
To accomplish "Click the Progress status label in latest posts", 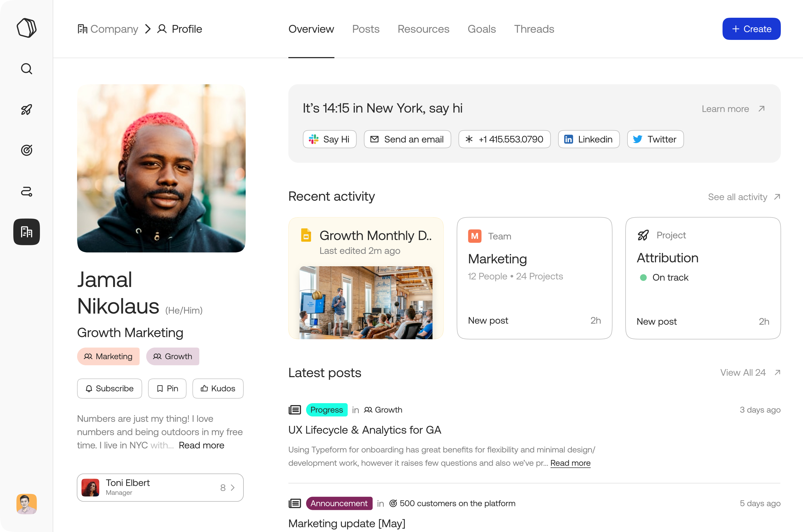I will [x=327, y=409].
